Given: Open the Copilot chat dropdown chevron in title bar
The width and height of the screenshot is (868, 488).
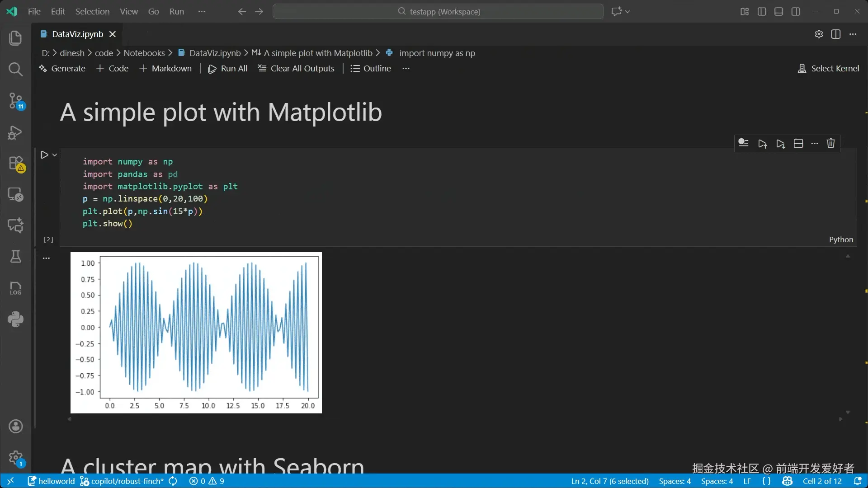Looking at the screenshot, I should [627, 12].
